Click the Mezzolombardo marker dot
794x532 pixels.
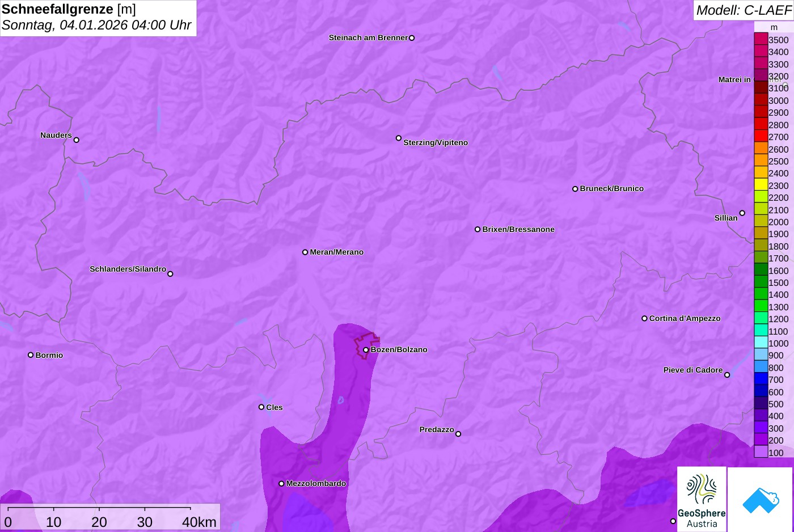[x=281, y=484]
